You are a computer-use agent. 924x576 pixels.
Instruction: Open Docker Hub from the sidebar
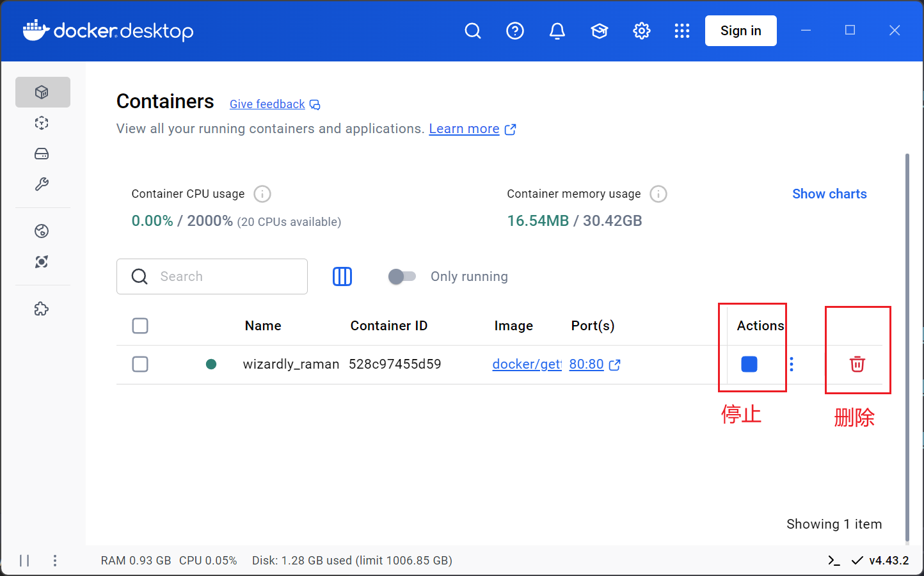click(x=42, y=231)
